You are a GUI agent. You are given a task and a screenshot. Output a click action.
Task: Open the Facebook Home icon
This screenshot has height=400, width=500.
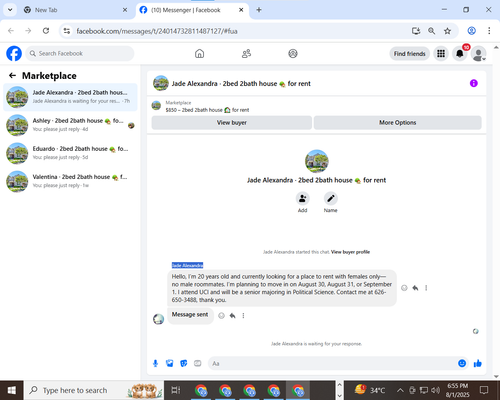pos(199,53)
